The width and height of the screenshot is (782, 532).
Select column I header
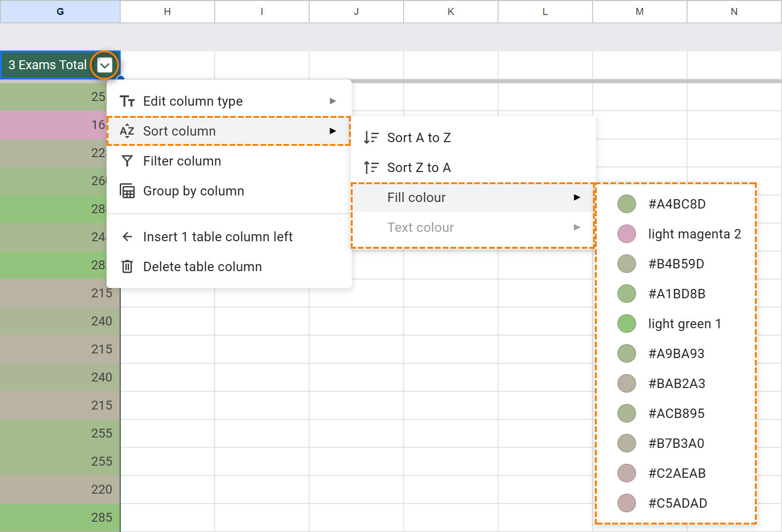tap(262, 12)
